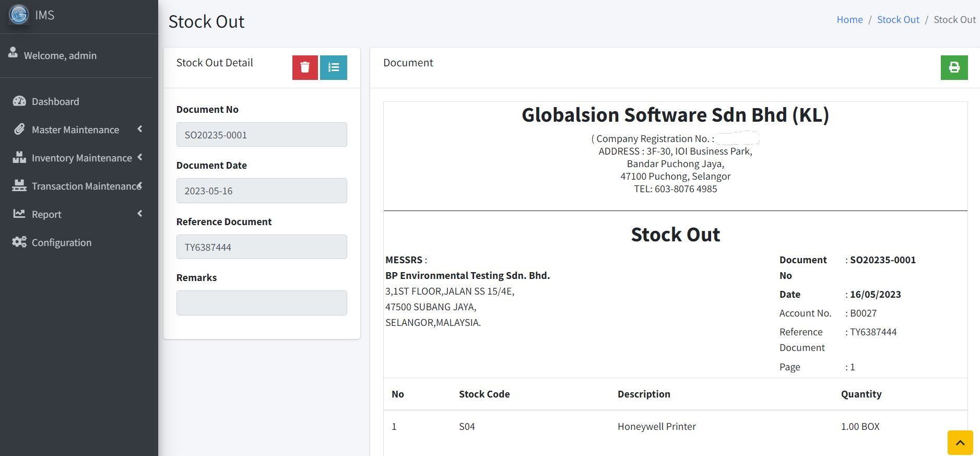Click the MESSRS label
Image resolution: width=980 pixels, height=456 pixels.
click(x=404, y=260)
